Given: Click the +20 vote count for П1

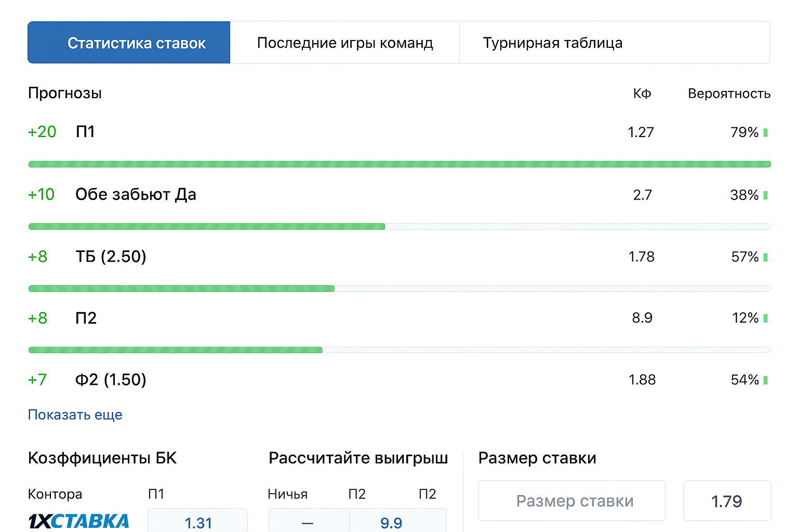Looking at the screenshot, I should 42,132.
